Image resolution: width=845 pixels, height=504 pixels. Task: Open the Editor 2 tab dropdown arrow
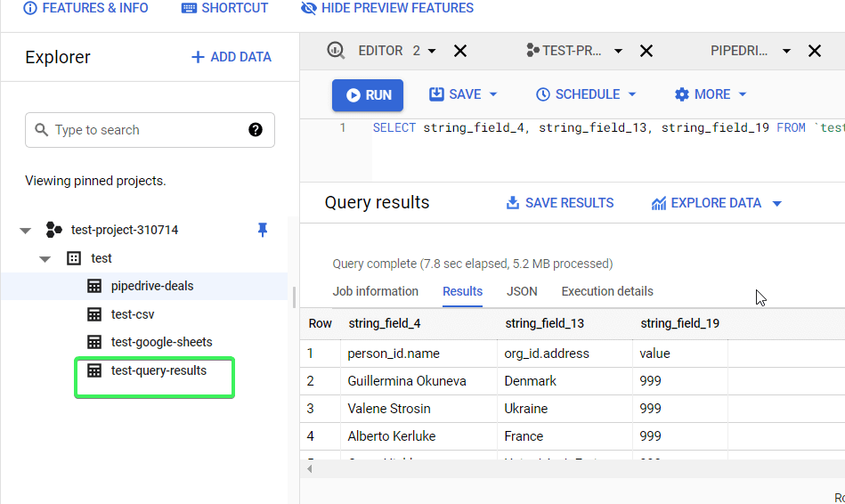coord(432,52)
